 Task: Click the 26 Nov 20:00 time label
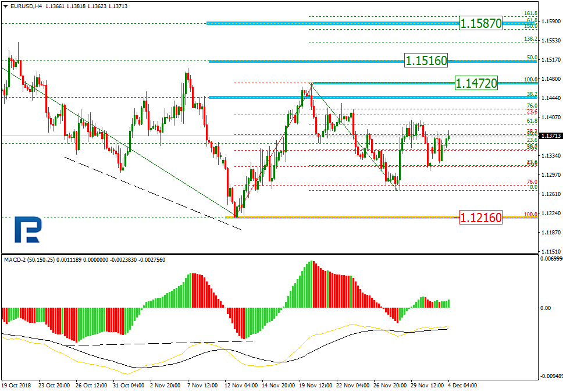pos(390,385)
